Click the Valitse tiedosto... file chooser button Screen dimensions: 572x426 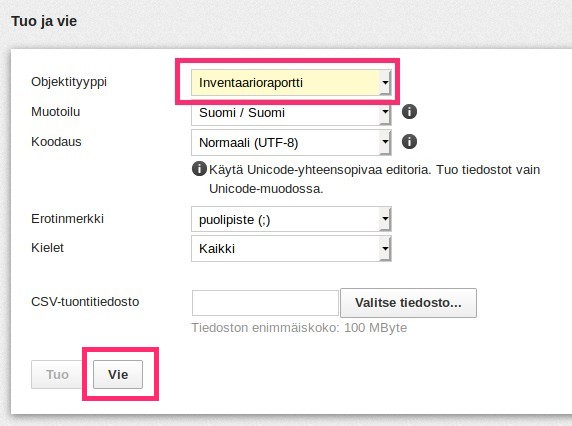coord(408,303)
